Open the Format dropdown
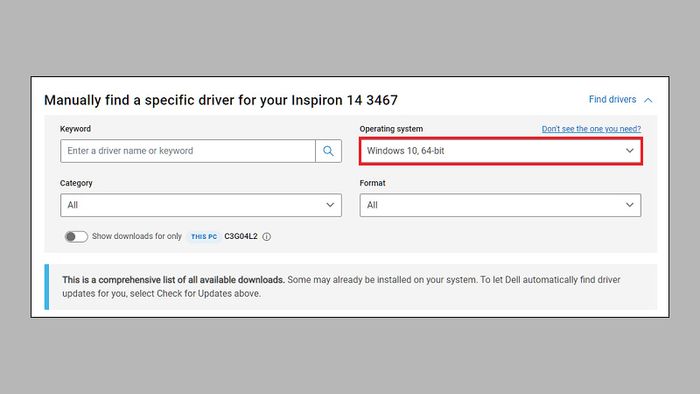This screenshot has height=394, width=700. coord(500,205)
